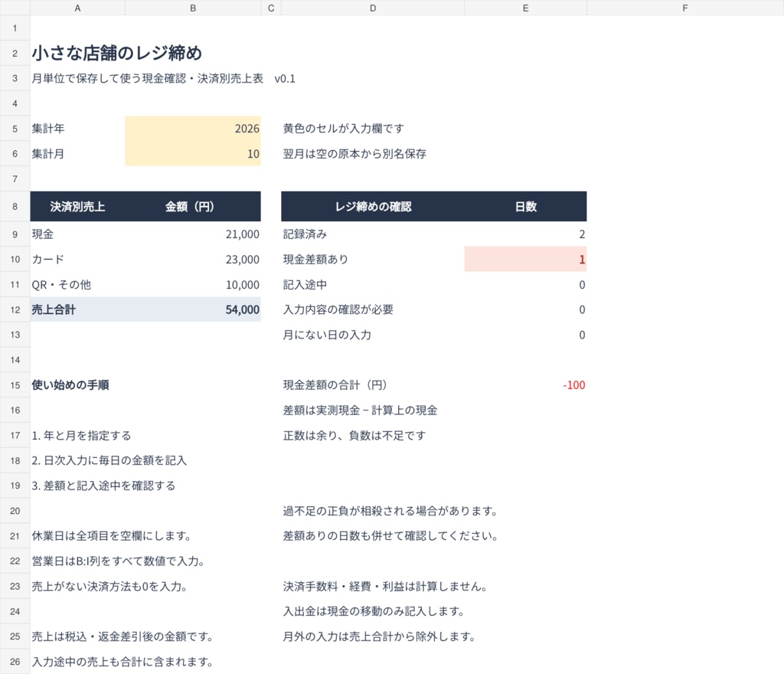
Task: Click the 決済別売上 header cell
Action: pyautogui.click(x=77, y=207)
